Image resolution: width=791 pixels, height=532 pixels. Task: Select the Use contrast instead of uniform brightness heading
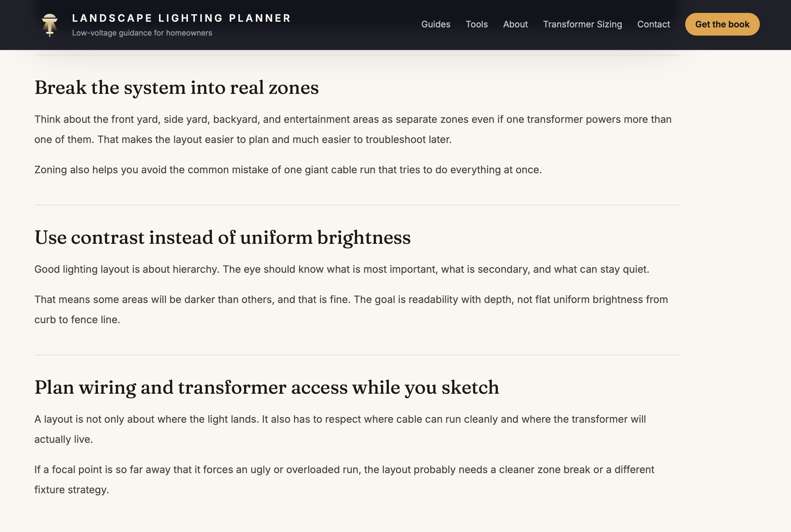(x=223, y=237)
